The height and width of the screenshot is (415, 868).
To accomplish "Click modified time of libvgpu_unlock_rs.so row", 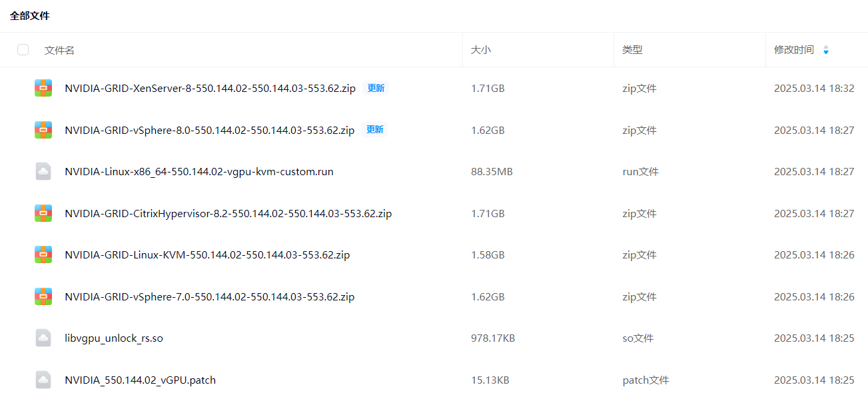I will coord(814,338).
